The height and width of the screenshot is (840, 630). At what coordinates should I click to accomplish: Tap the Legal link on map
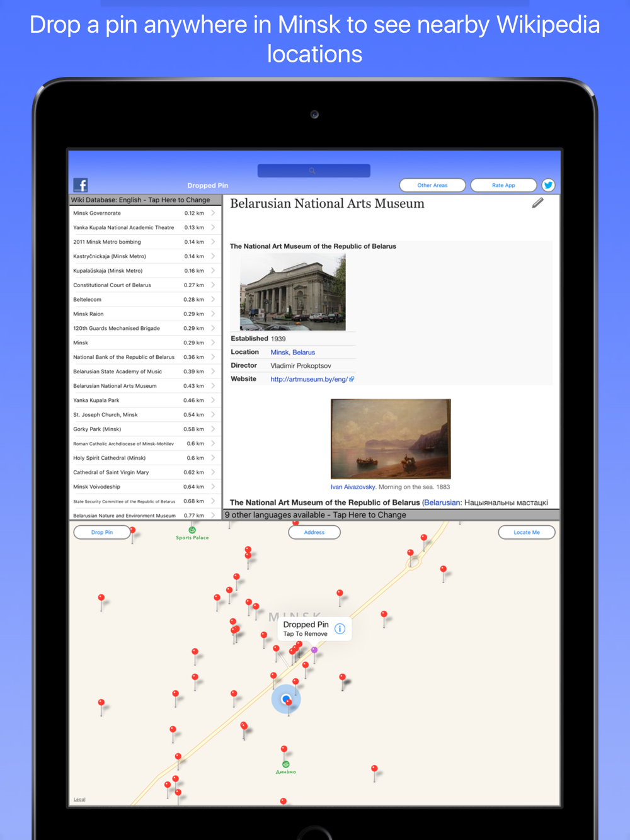79,800
